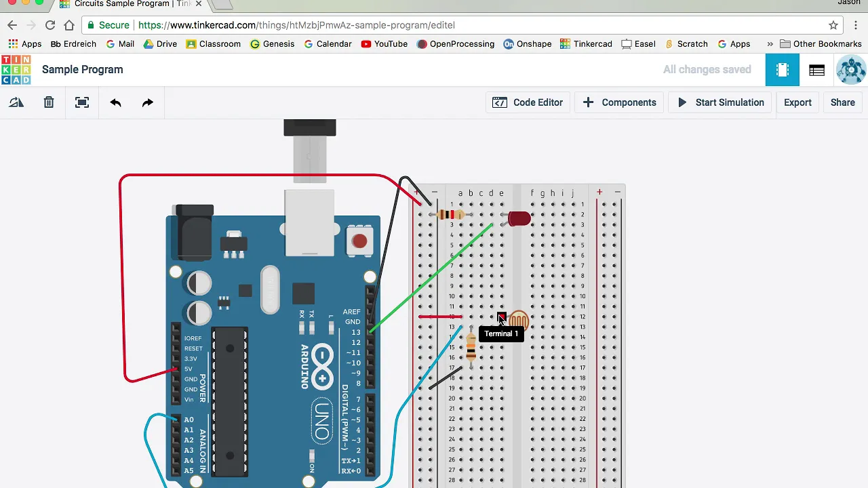Screen dimensions: 868x488
Task: Open the Drive bookmark
Action: 159,44
